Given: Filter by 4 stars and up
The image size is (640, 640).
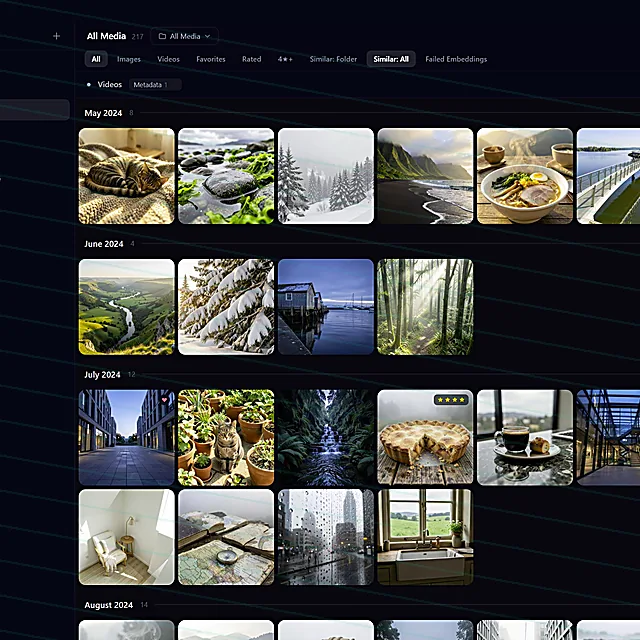Looking at the screenshot, I should click(x=285, y=59).
